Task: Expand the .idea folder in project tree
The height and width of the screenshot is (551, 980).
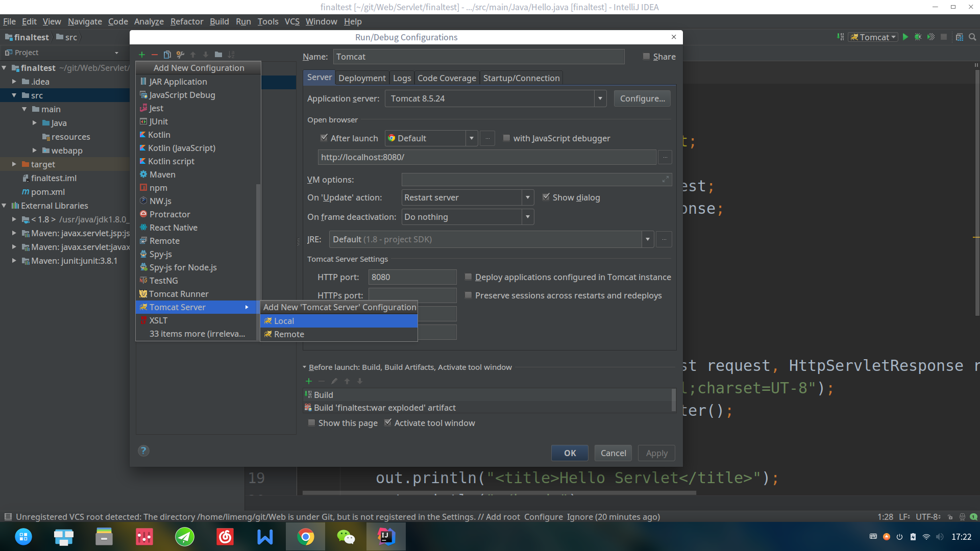Action: [x=14, y=82]
